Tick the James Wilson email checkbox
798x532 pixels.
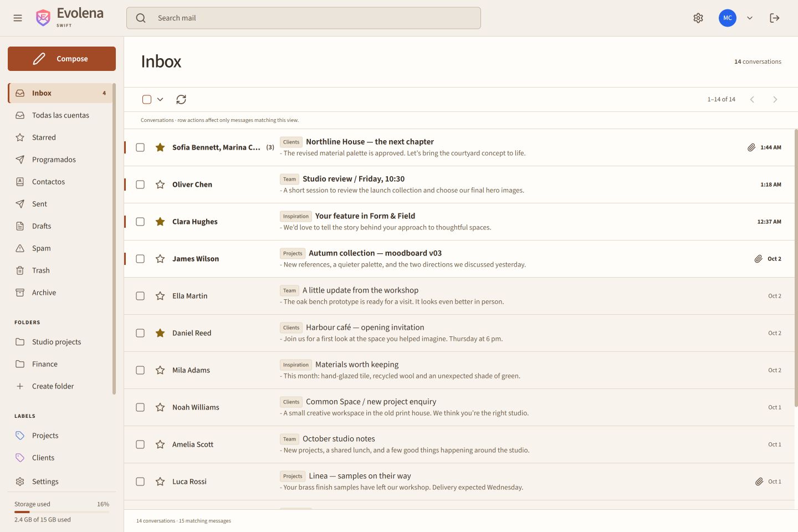coord(140,259)
